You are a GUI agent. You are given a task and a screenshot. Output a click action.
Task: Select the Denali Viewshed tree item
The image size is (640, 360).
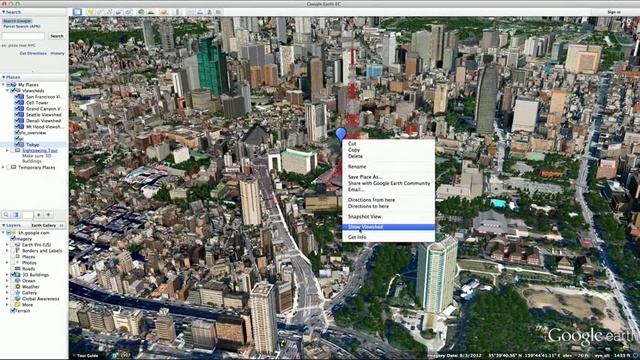tap(43, 121)
